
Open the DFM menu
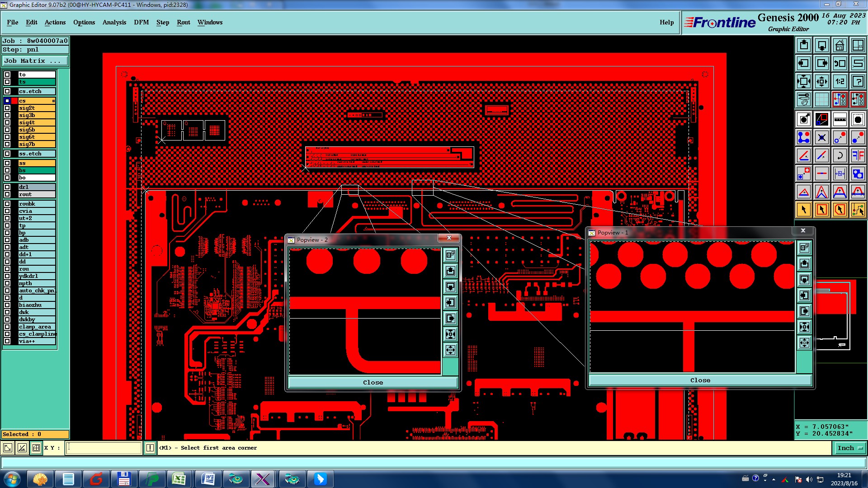click(x=141, y=22)
